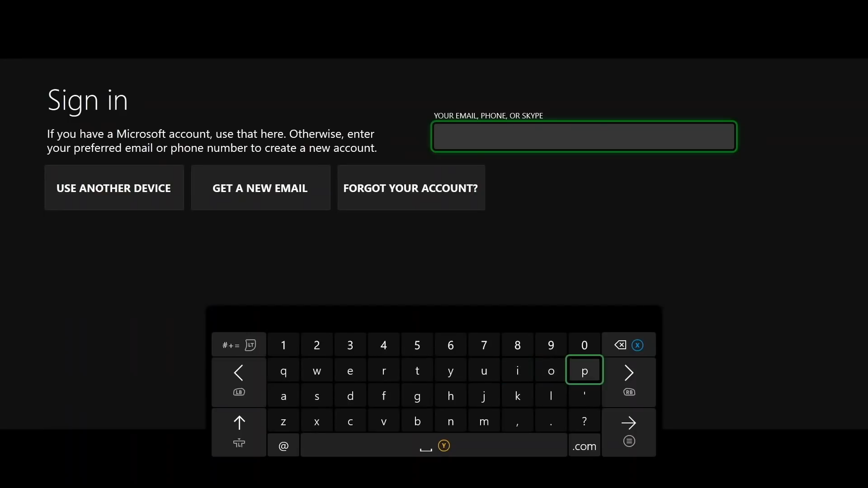Tap the letter q key
Image resolution: width=868 pixels, height=488 pixels.
[x=283, y=371]
